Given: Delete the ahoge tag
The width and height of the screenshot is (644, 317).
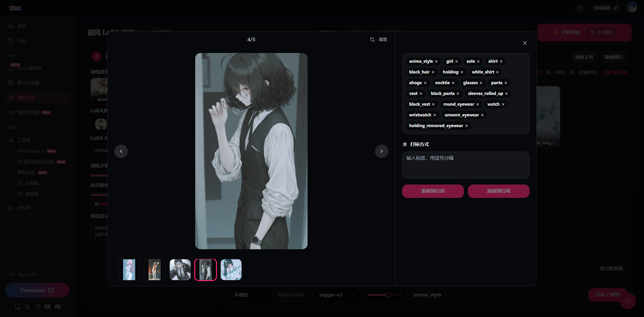Looking at the screenshot, I should (425, 83).
